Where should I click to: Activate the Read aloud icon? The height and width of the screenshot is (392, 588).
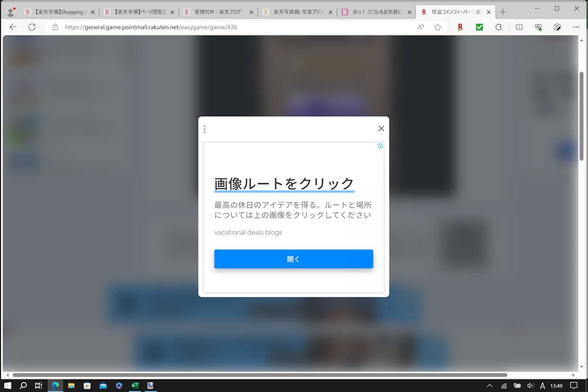(x=421, y=27)
